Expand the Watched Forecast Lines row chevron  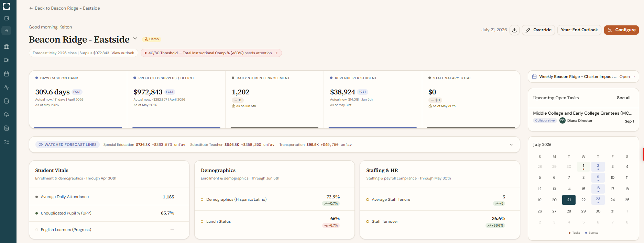[511, 144]
